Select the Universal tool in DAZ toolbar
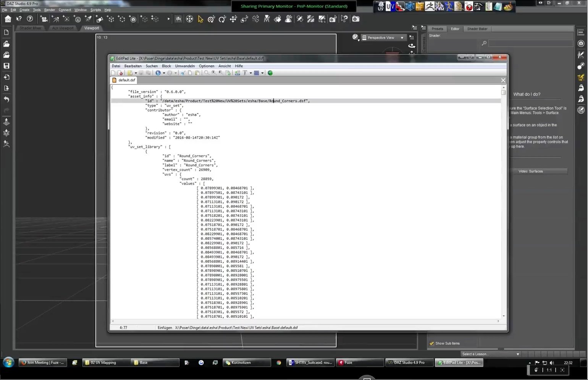 (211, 19)
